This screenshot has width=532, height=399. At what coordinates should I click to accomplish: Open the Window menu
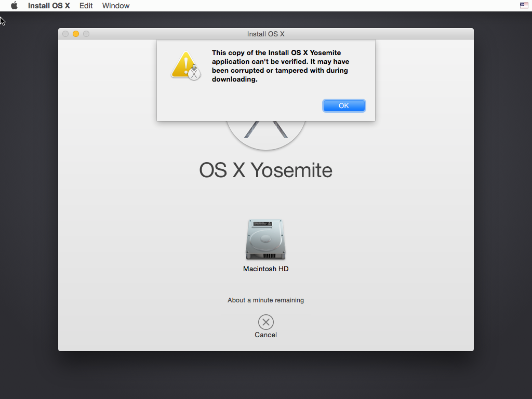[x=116, y=6]
